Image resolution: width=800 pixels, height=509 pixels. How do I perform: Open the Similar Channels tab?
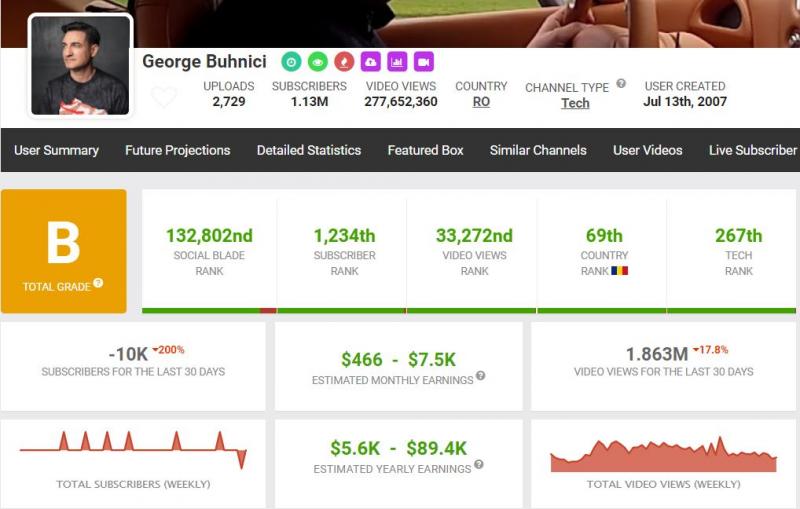[538, 150]
